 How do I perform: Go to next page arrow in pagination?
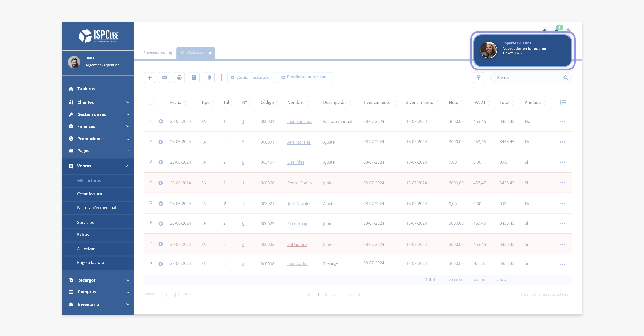[x=359, y=295]
